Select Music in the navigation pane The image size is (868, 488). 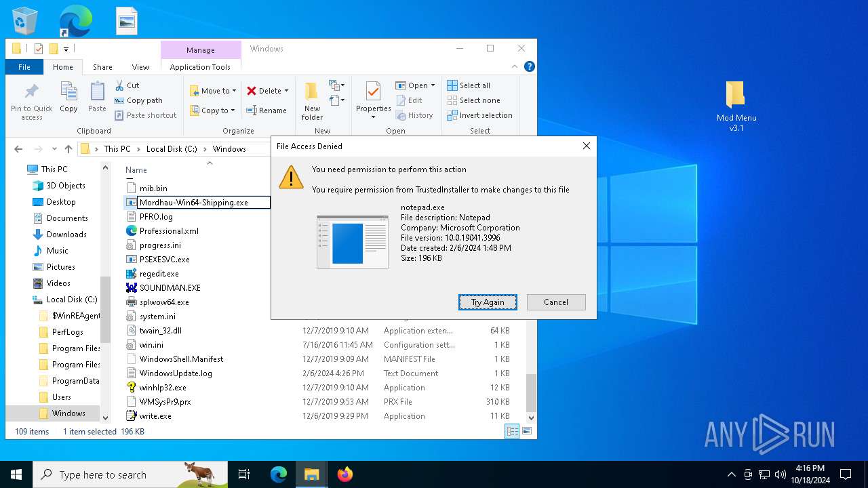click(x=57, y=251)
